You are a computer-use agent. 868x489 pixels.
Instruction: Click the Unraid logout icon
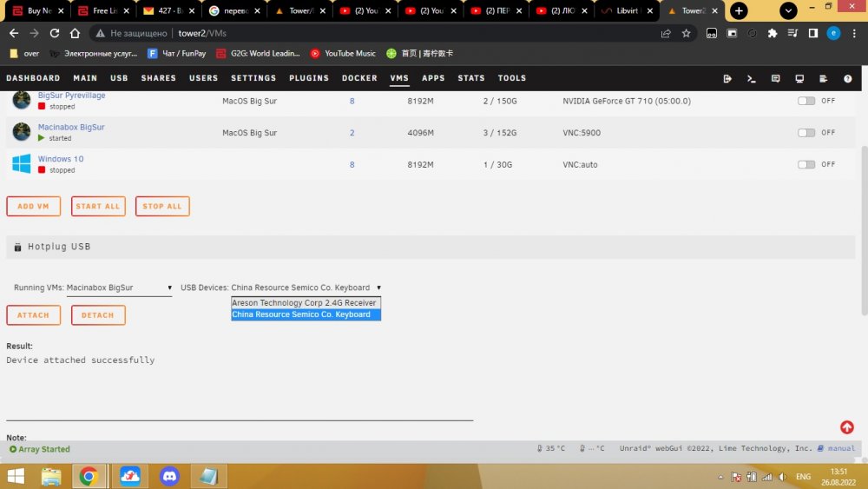tap(727, 79)
